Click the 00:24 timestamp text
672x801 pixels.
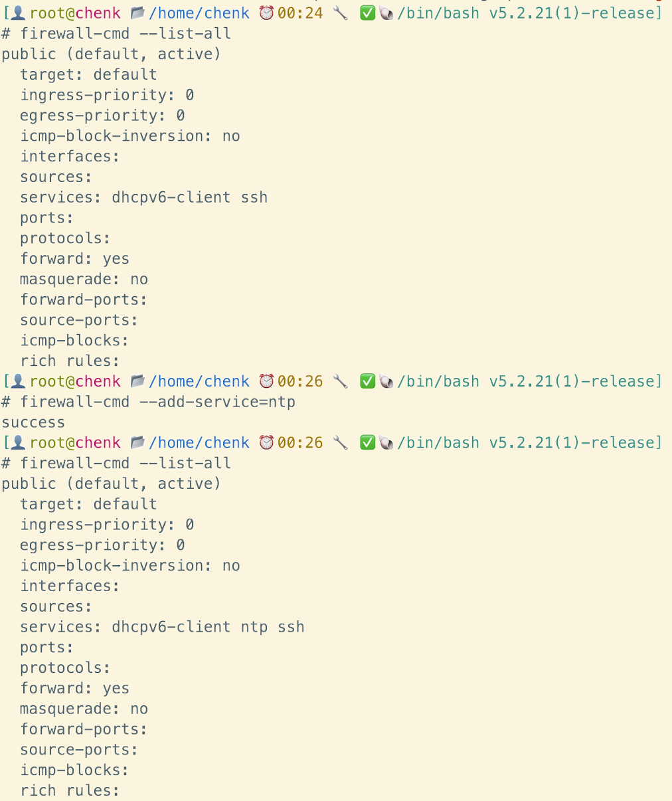[300, 13]
